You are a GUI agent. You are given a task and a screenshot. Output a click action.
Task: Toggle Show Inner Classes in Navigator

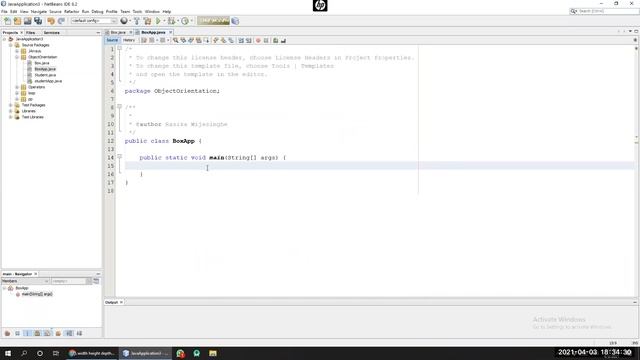47,333
